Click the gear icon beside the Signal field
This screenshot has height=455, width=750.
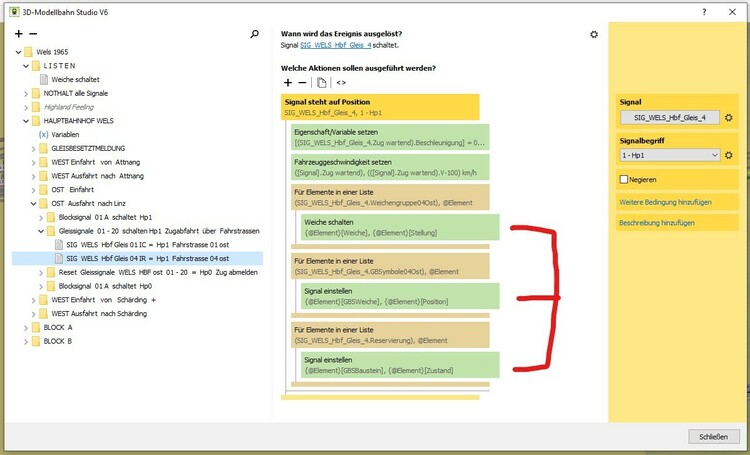[x=729, y=118]
